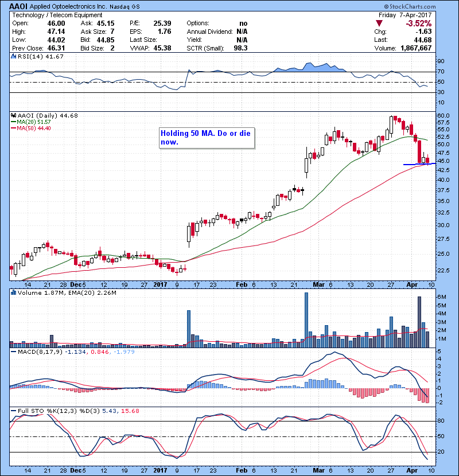
Task: Click the Applied Optoelectronics Inc. company name
Action: click(68, 7)
